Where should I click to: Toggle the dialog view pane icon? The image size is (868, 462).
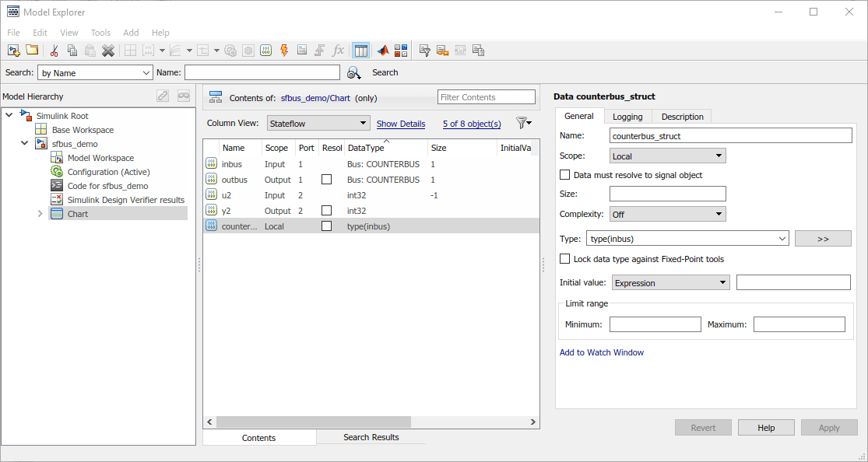[x=360, y=51]
